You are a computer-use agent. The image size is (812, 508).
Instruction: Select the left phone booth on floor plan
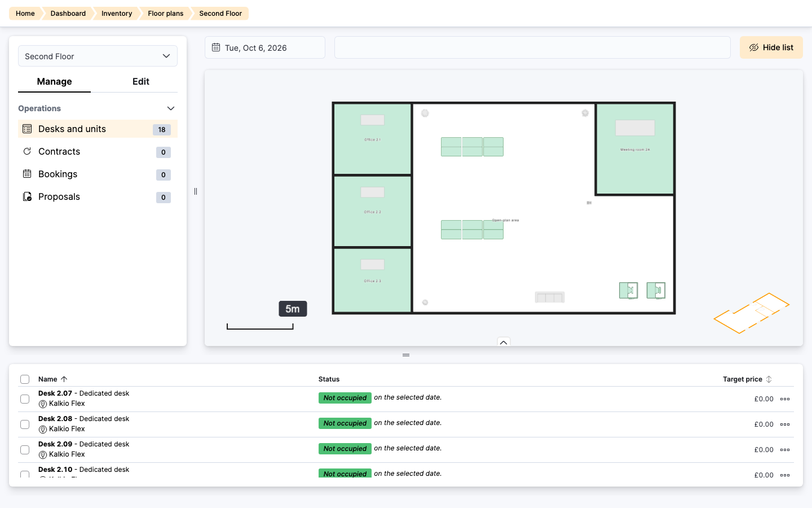click(x=628, y=290)
